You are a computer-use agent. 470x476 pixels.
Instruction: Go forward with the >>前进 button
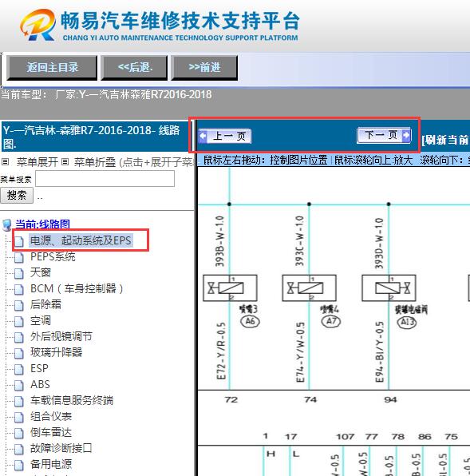pyautogui.click(x=204, y=68)
